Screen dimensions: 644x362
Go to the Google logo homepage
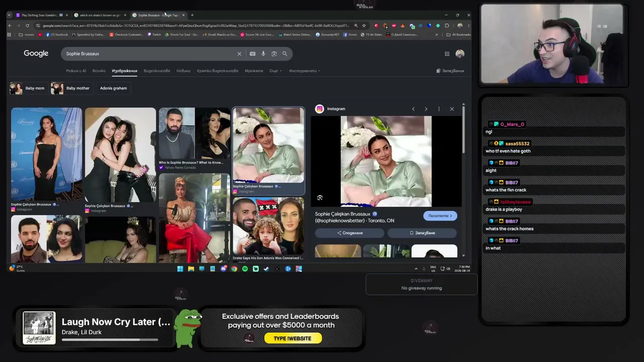pyautogui.click(x=36, y=53)
